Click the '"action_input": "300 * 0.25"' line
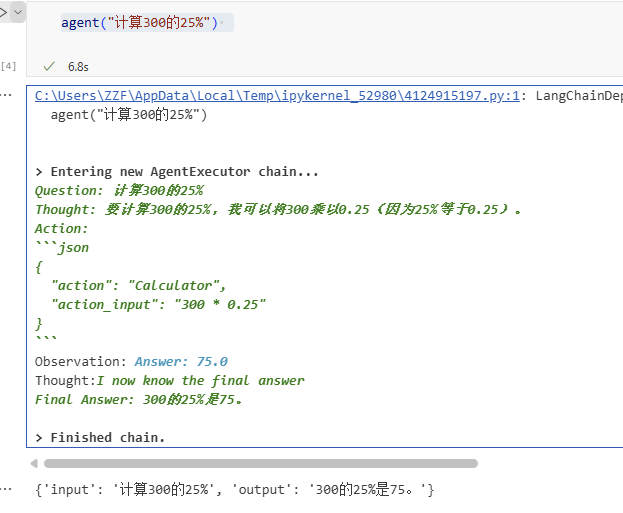The image size is (623, 513). click(158, 305)
